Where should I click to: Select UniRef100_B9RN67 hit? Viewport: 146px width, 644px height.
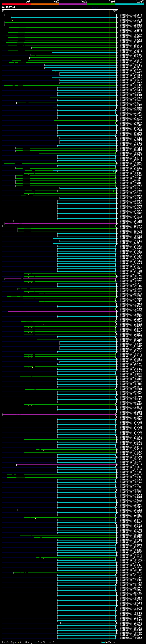pos(131,226)
